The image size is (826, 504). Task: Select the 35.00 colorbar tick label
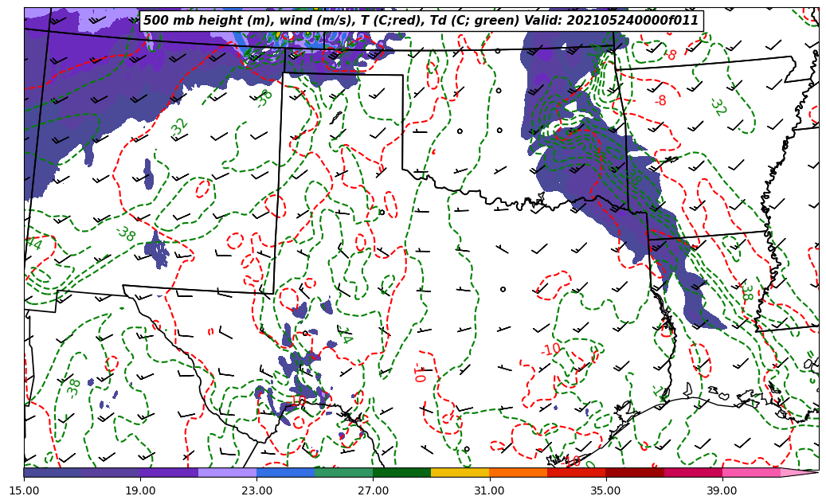[605, 490]
